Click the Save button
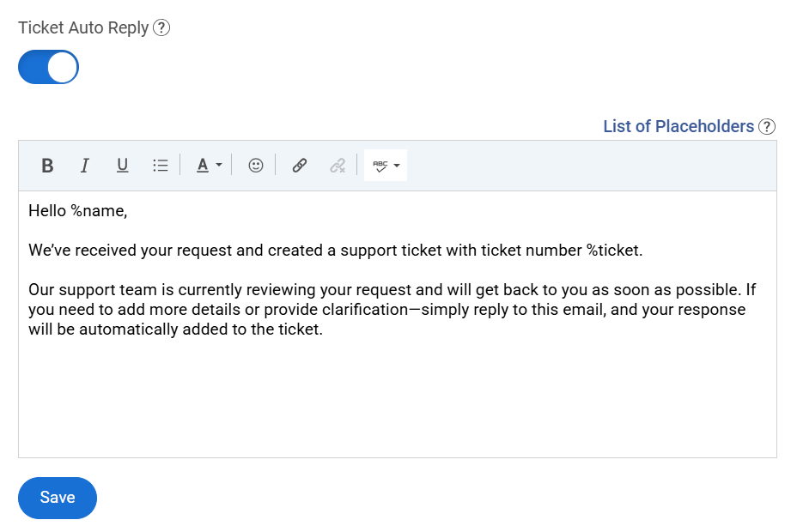This screenshot has height=532, width=797. (x=57, y=498)
